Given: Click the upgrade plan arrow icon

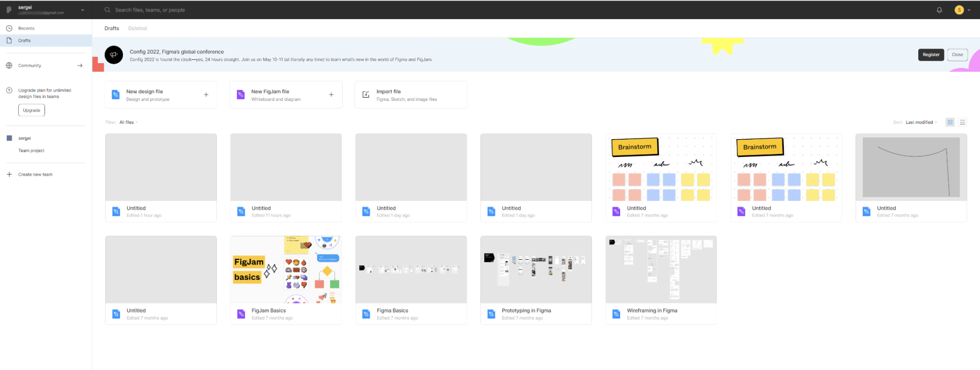Looking at the screenshot, I should pos(9,91).
